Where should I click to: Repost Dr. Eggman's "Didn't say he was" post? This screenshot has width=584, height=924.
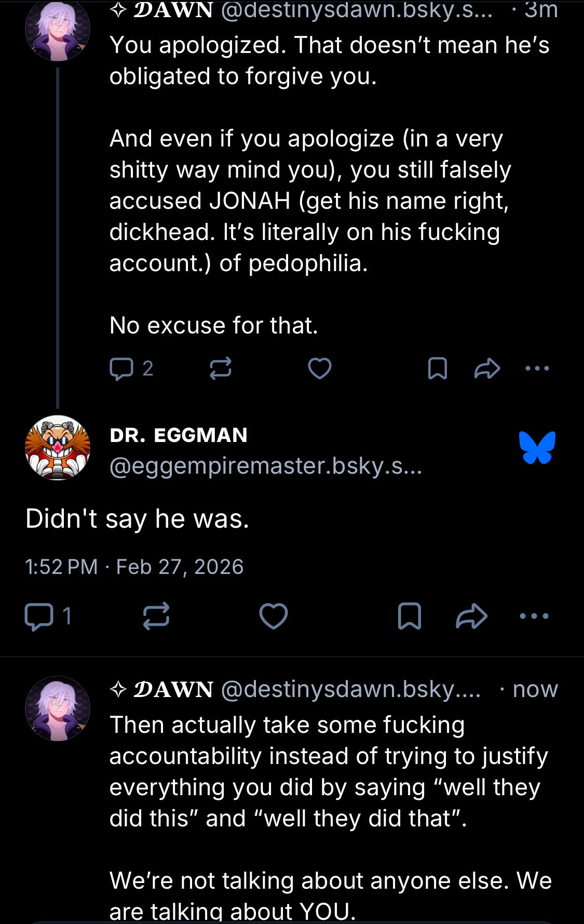[x=156, y=617]
